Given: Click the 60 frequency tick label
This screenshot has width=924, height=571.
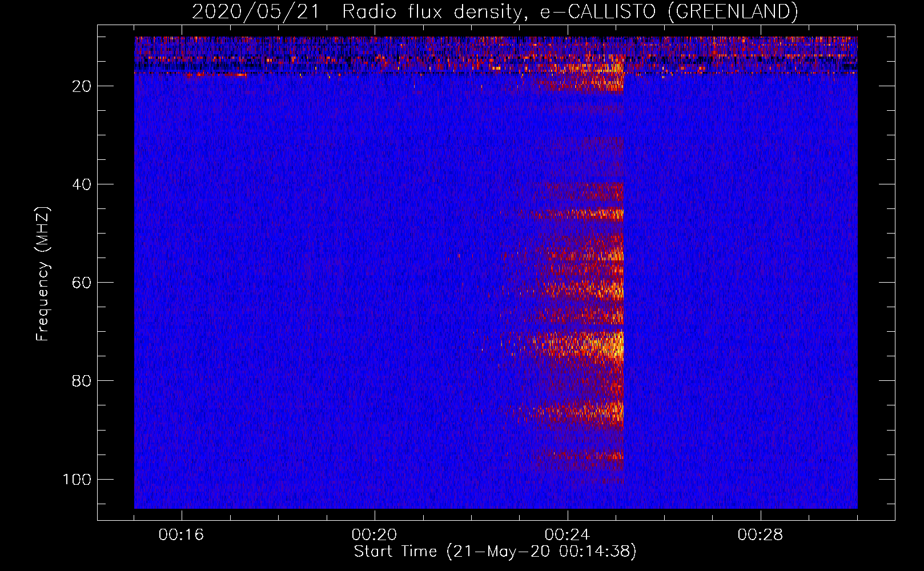Looking at the screenshot, I should tap(82, 283).
